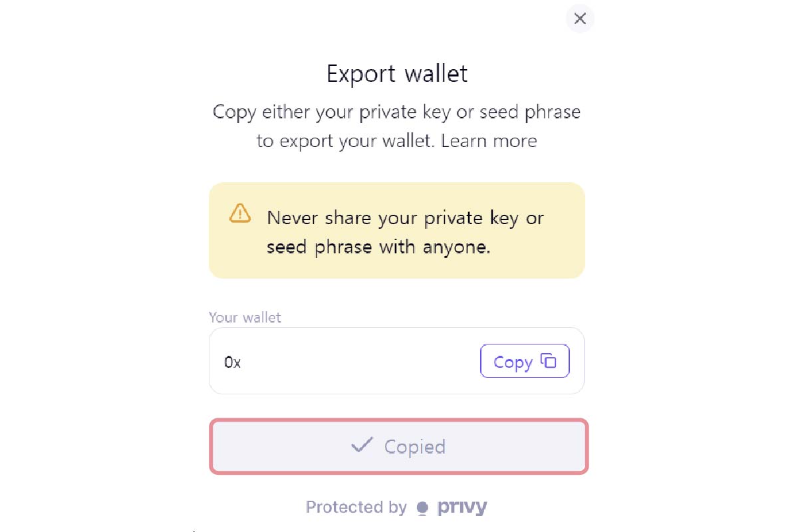Click the 'to export your wallet' text
The image size is (798, 532).
click(346, 141)
